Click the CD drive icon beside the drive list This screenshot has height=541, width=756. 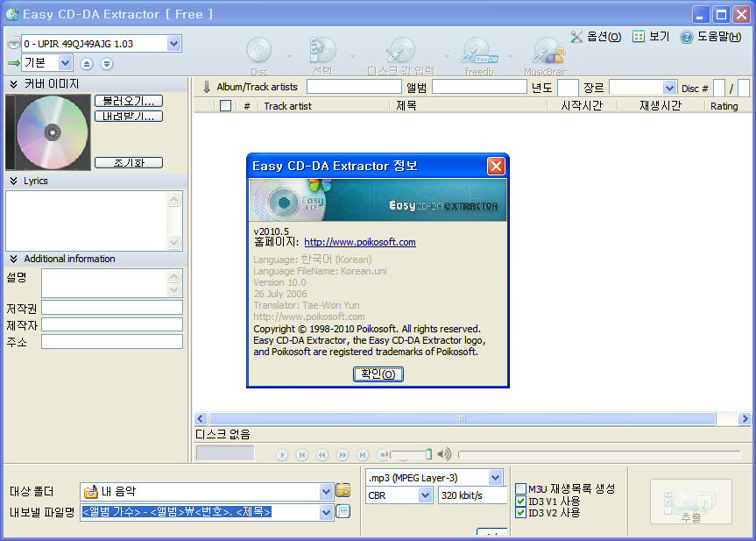pos(13,44)
